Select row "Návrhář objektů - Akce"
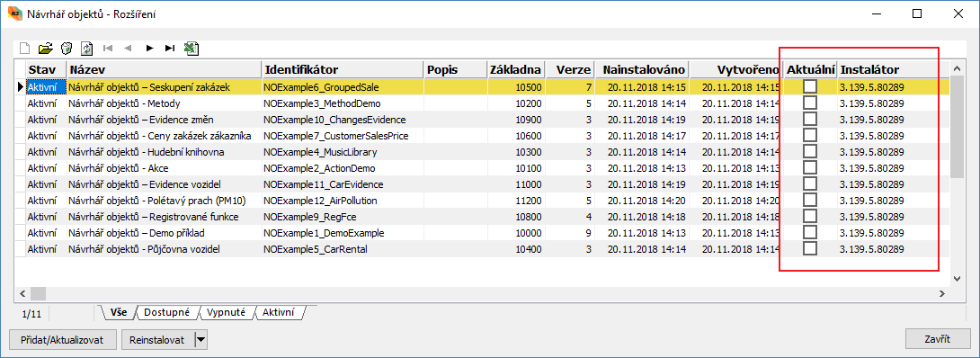Viewport: 980px width, 358px height. pos(482,168)
